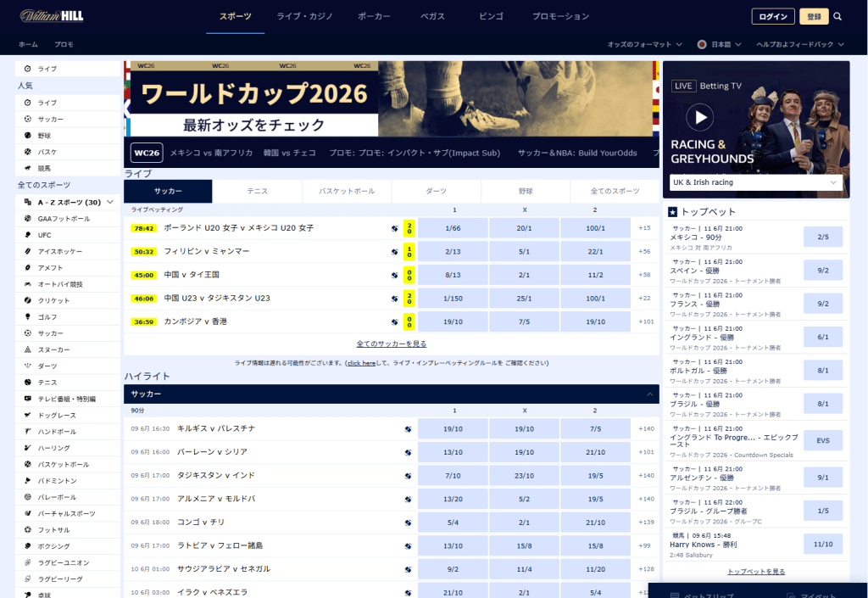Screen dimensions: 868x598
Task: Click the boxing glove icon beside ボクシング
Action: pyautogui.click(x=28, y=546)
